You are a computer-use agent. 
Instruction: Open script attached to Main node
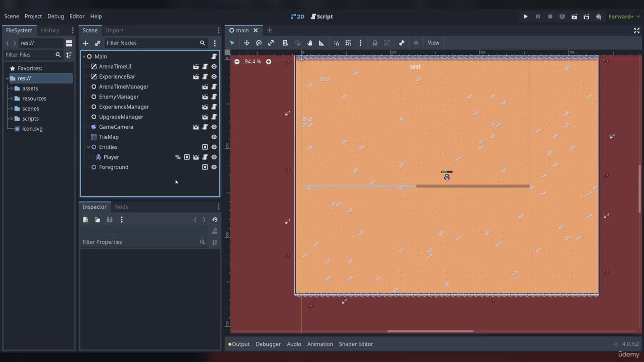(214, 56)
